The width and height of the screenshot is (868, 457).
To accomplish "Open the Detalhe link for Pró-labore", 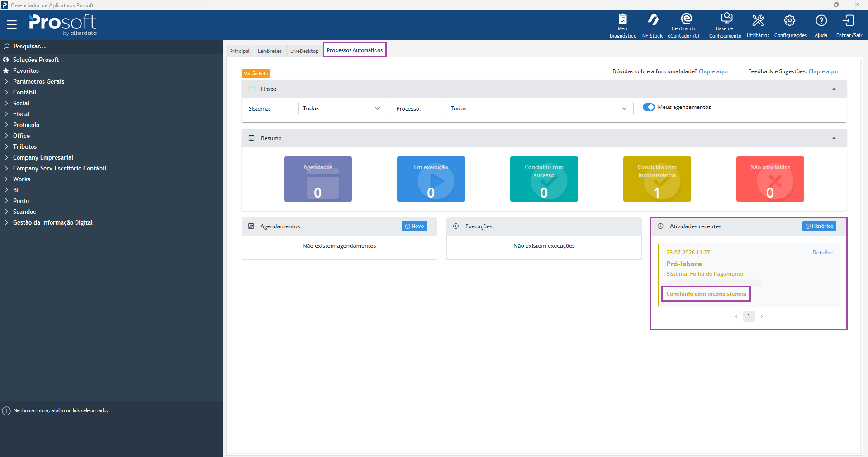I will (x=822, y=253).
